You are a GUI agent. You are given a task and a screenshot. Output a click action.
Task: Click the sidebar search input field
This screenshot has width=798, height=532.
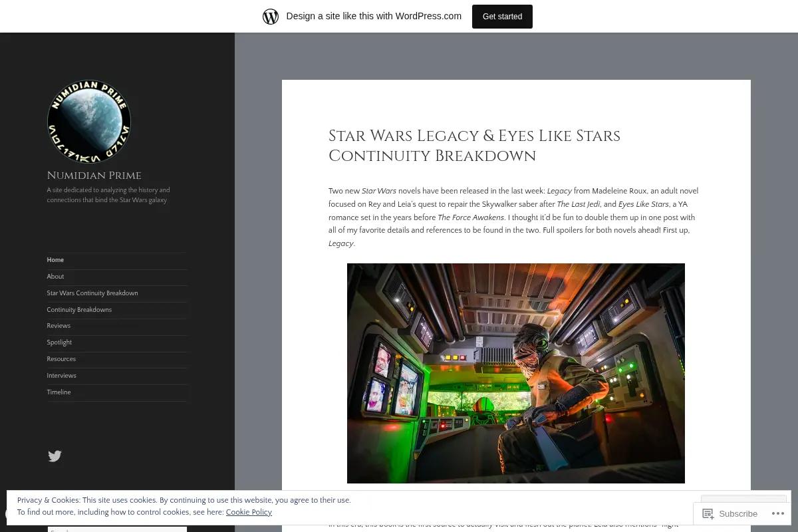(x=117, y=529)
